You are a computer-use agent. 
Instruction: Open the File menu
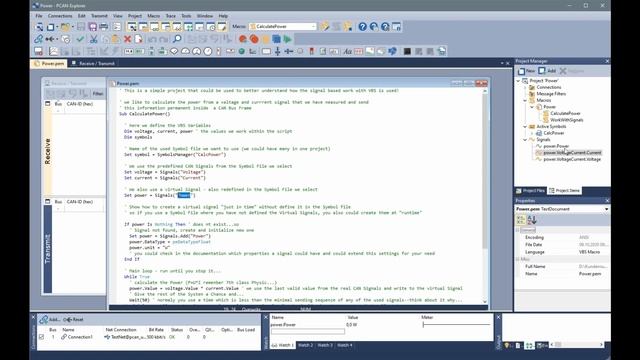[x=39, y=16]
